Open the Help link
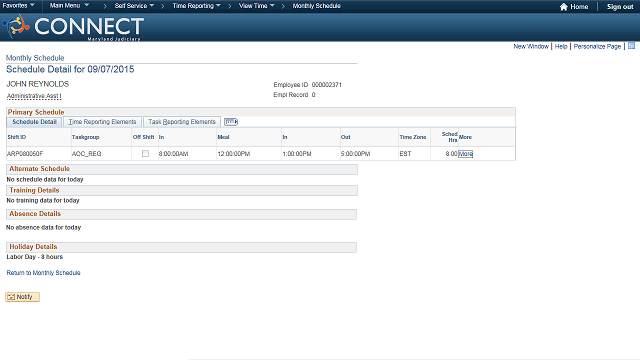 pos(561,47)
